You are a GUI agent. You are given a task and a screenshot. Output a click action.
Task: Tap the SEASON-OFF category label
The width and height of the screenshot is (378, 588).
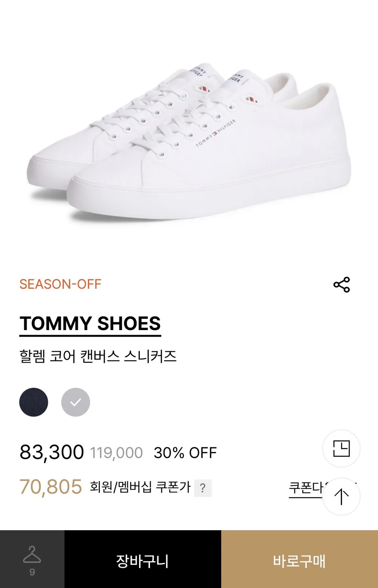coord(60,284)
